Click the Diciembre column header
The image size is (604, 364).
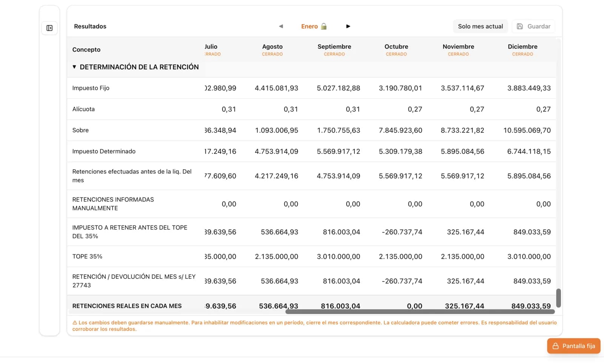click(x=522, y=47)
